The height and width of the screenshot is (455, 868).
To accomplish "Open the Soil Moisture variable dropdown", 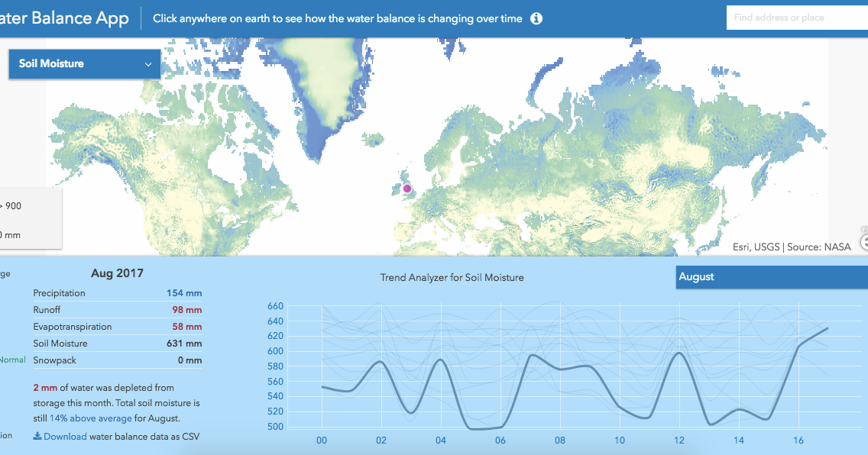I will tap(84, 64).
